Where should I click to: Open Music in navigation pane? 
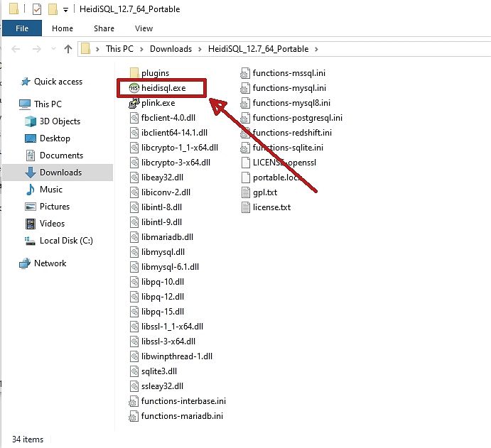coord(50,190)
